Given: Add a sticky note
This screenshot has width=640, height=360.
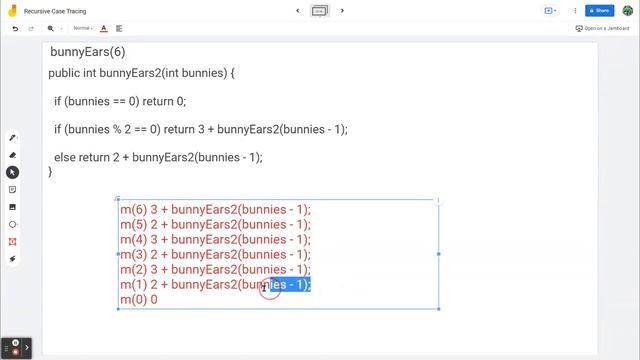Looking at the screenshot, I should tap(13, 190).
